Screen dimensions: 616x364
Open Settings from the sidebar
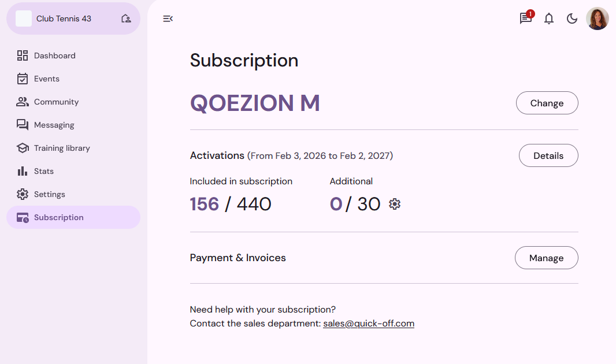coord(49,194)
